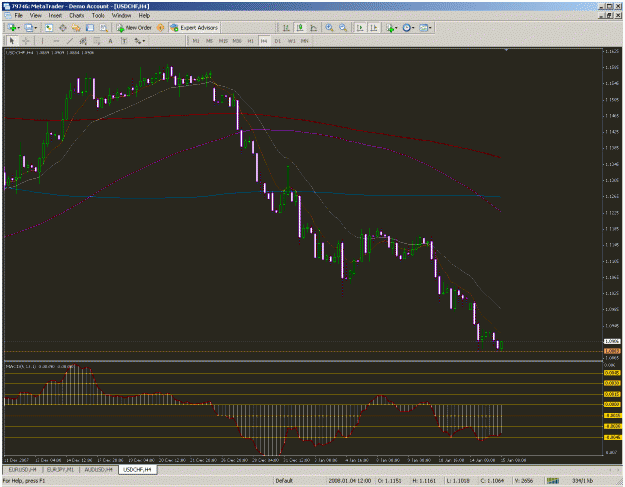This screenshot has width=625, height=487.
Task: Click the connection status bars icon
Action: click(x=553, y=481)
